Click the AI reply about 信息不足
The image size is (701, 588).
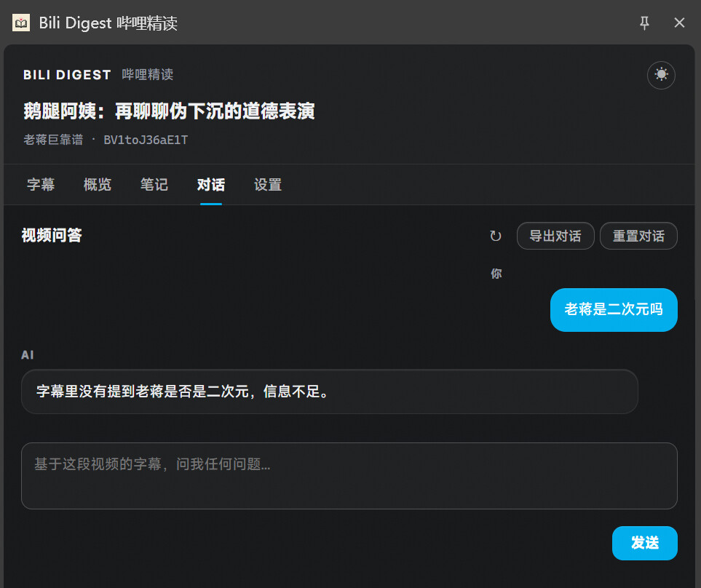coord(330,392)
